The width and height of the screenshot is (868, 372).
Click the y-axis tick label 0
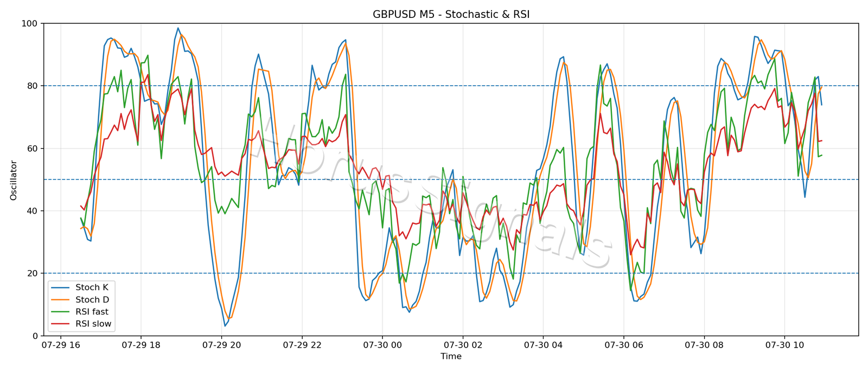point(35,336)
